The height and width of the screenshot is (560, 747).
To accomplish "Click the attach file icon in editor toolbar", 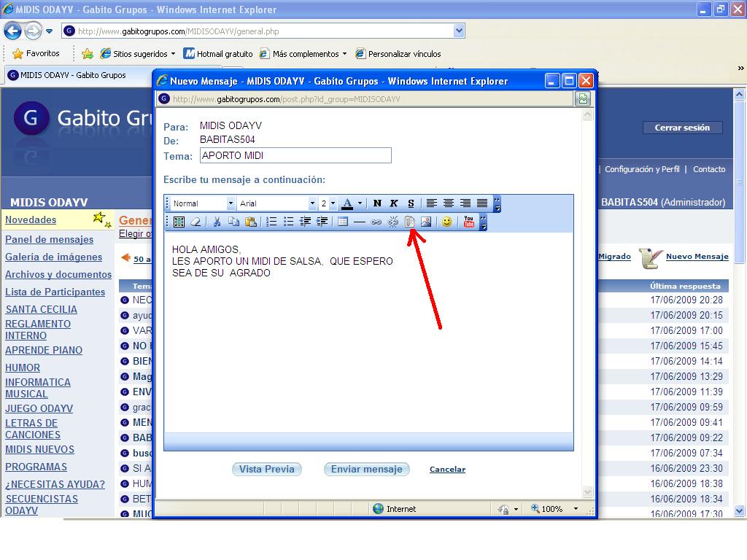I will [409, 222].
